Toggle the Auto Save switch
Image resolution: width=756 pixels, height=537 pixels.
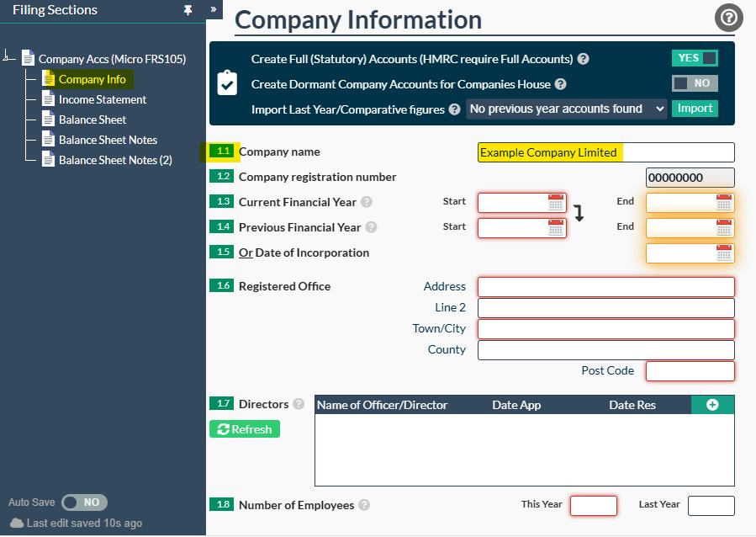click(x=84, y=502)
